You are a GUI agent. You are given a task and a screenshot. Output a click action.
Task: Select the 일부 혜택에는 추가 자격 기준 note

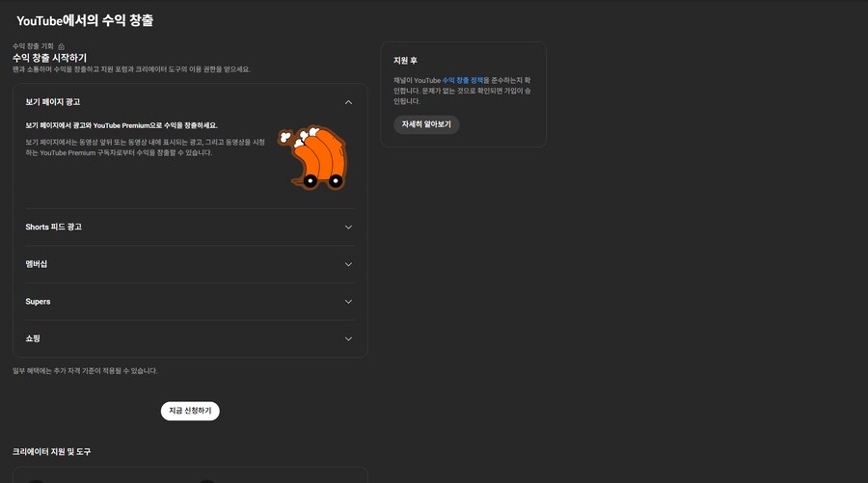pos(85,371)
